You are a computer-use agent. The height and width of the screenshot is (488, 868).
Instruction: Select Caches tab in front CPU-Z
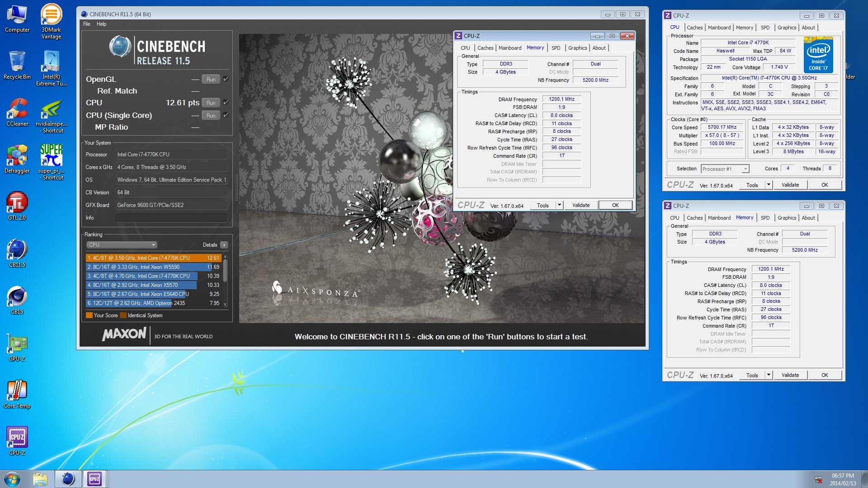point(486,48)
